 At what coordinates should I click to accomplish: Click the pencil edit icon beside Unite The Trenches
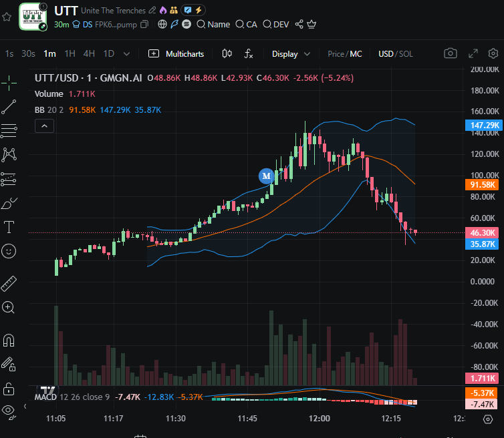pos(152,11)
